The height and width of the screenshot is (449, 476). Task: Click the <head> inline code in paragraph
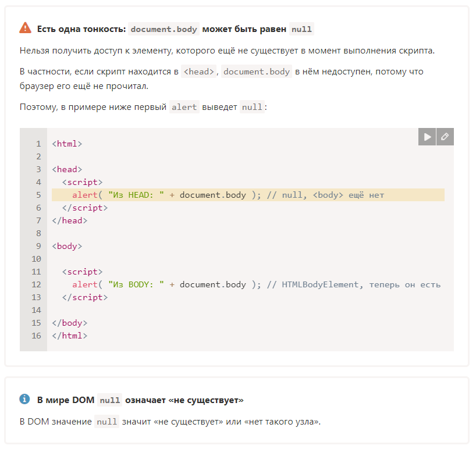click(199, 72)
